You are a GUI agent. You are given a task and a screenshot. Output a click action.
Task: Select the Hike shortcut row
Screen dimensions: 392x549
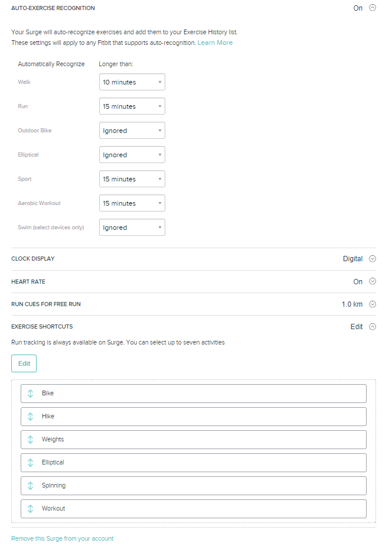(194, 417)
